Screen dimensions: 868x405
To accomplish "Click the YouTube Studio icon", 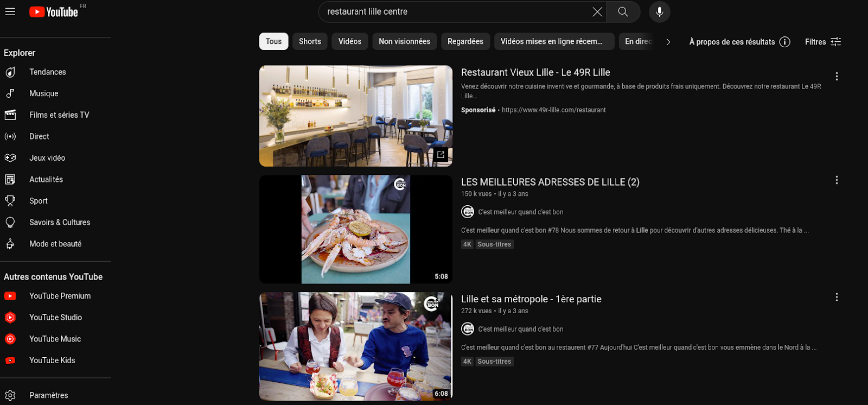I will (x=10, y=317).
